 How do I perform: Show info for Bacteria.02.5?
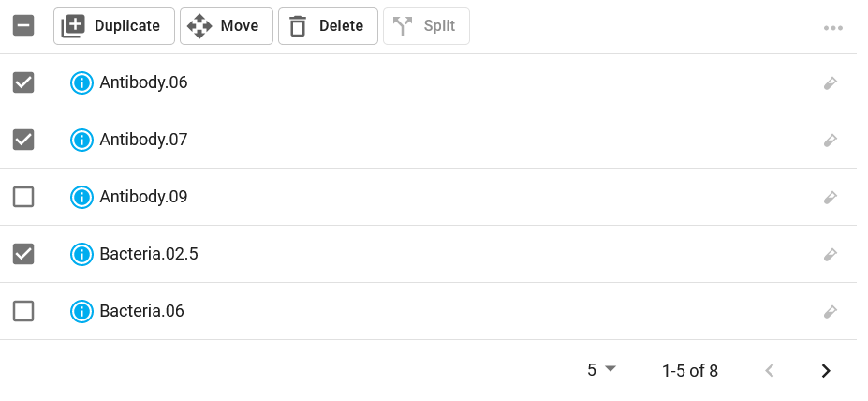(81, 254)
